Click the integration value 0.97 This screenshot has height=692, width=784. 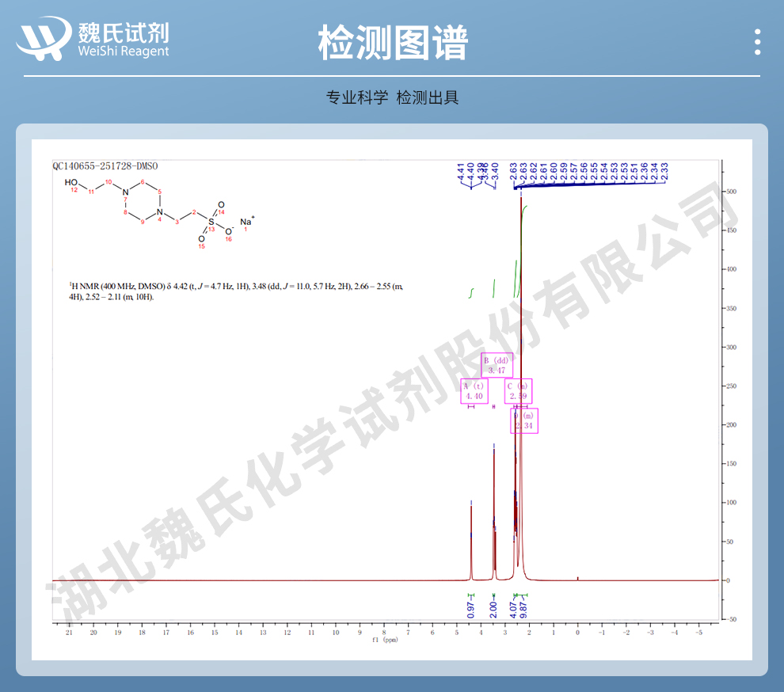tap(470, 610)
